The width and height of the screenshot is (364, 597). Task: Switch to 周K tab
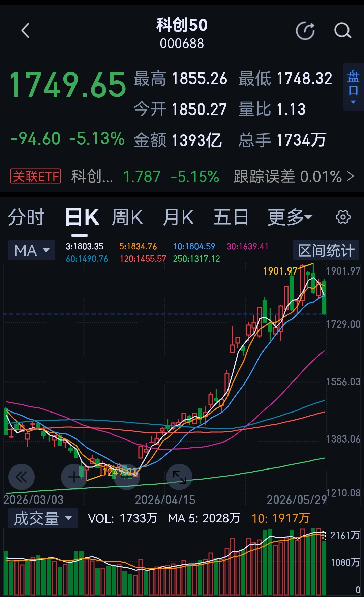127,217
